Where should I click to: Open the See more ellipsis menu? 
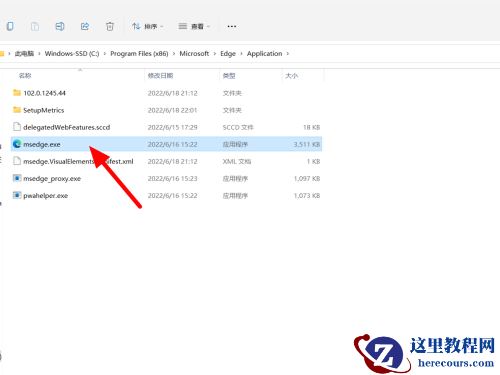point(232,26)
